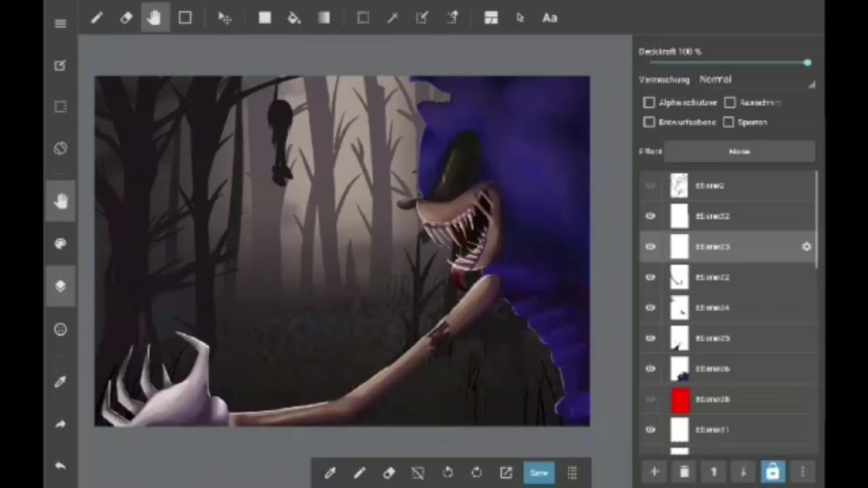
Task: Select the Brush tool in top toolbar
Action: 96,18
